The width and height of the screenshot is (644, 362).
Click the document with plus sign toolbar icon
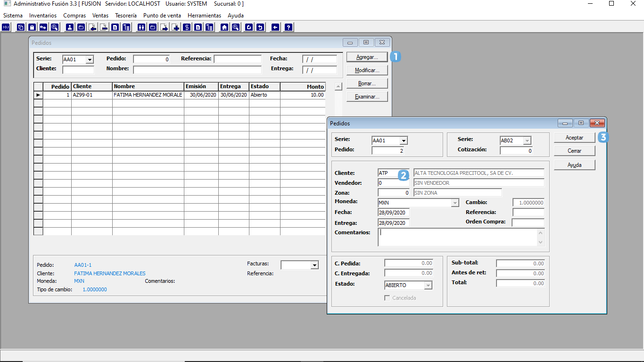(x=175, y=27)
